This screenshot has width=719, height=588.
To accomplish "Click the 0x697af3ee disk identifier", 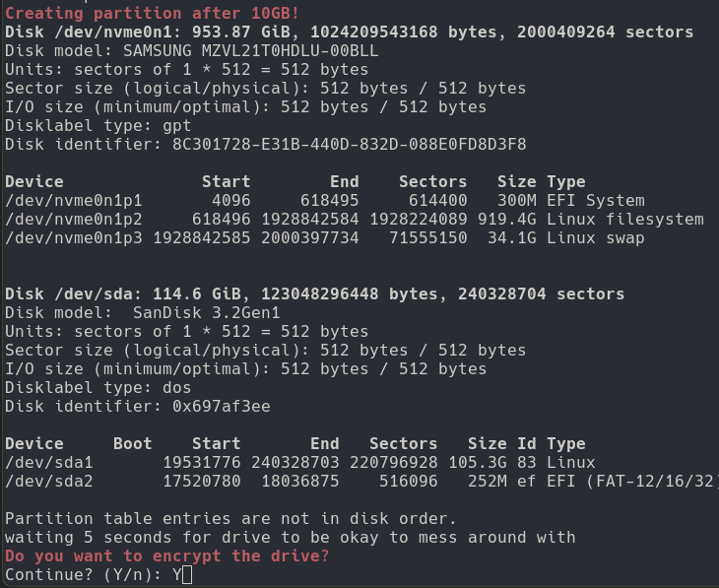I will 221,406.
